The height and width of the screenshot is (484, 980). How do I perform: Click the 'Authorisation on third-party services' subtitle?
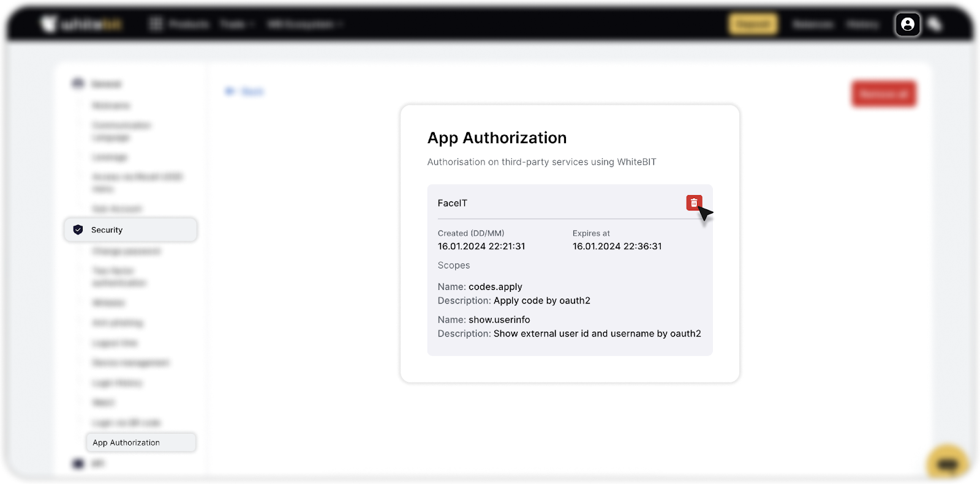pos(541,162)
